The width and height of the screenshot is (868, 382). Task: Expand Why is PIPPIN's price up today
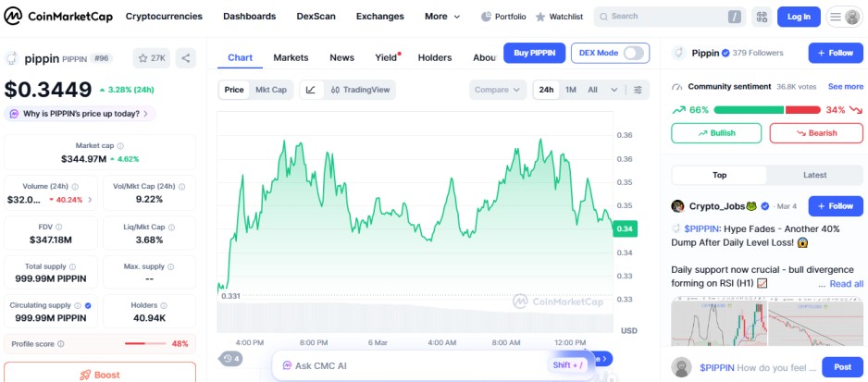pyautogui.click(x=80, y=114)
